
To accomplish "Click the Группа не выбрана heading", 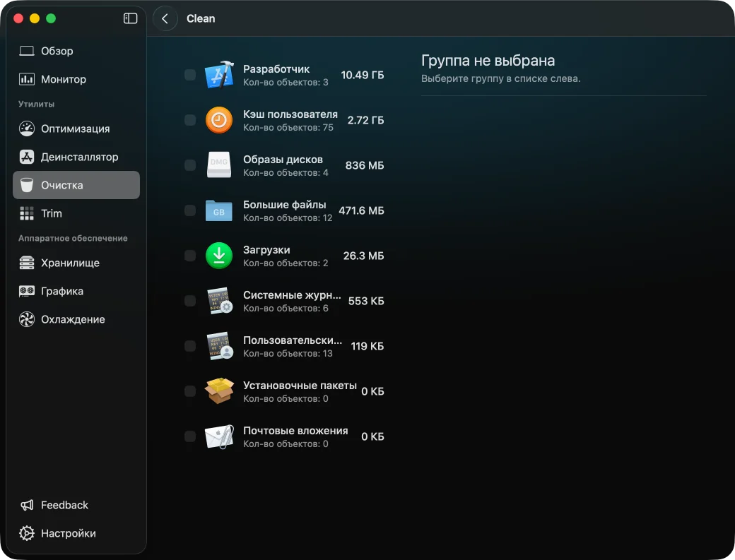I will (x=488, y=61).
